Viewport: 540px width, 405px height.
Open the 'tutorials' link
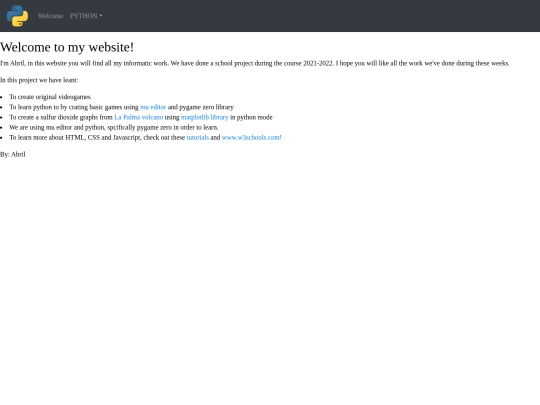198,137
